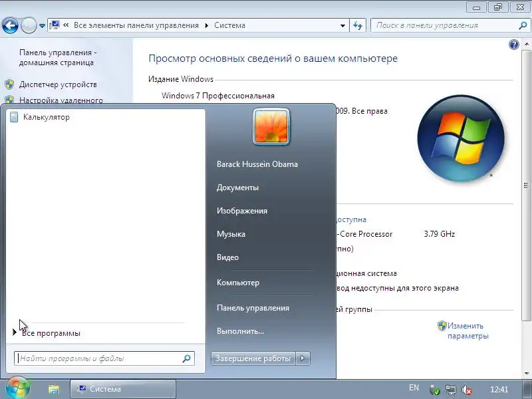Close the Система window

pyautogui.click(x=520, y=7)
